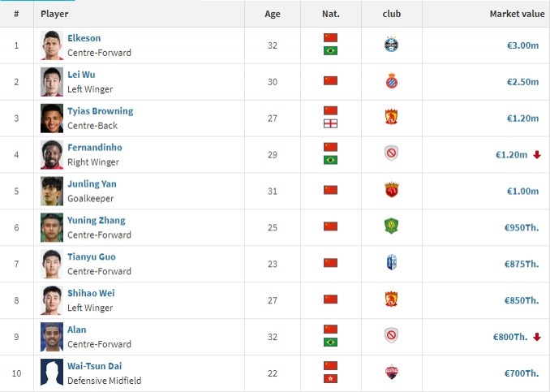Click Brazil flag in Elkeson's row

[330, 51]
